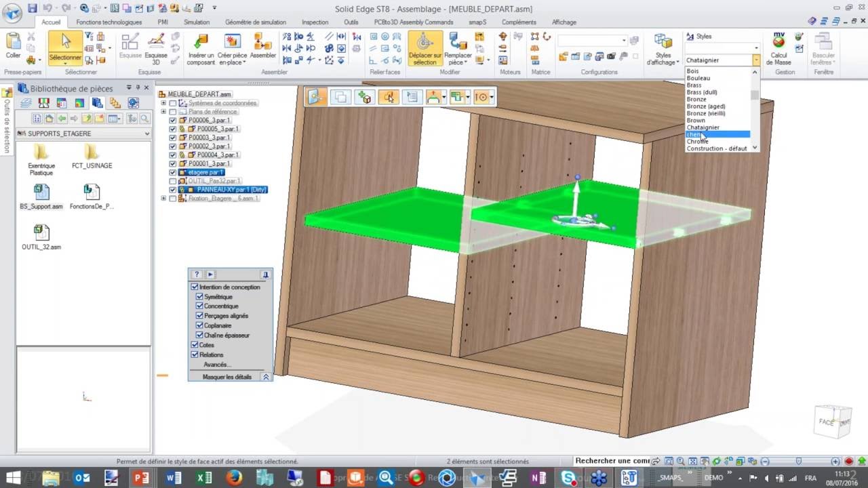Screen dimensions: 868x488
Task: Click help question mark in options panel
Action: (197, 274)
